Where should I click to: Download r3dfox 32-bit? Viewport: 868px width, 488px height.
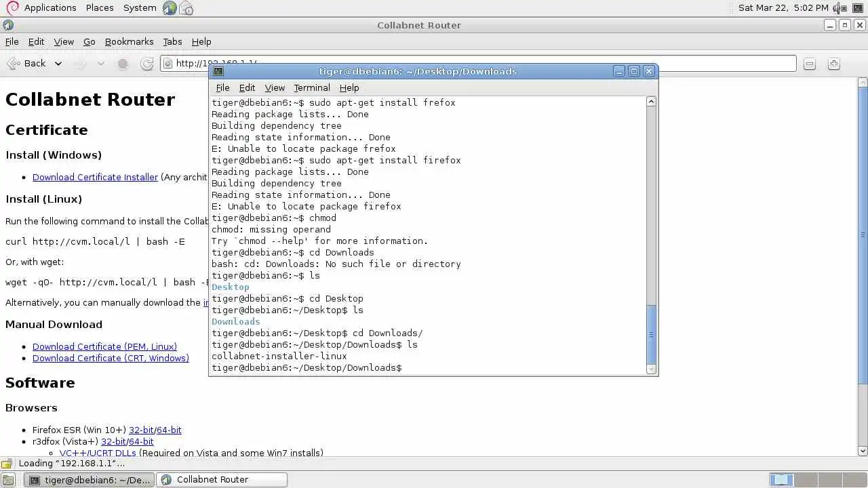(x=113, y=441)
